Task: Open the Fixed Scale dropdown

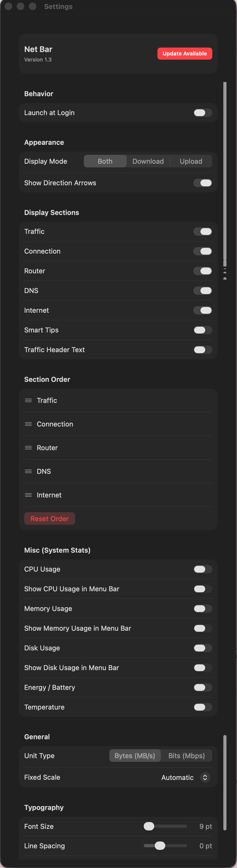Action: 205,777
